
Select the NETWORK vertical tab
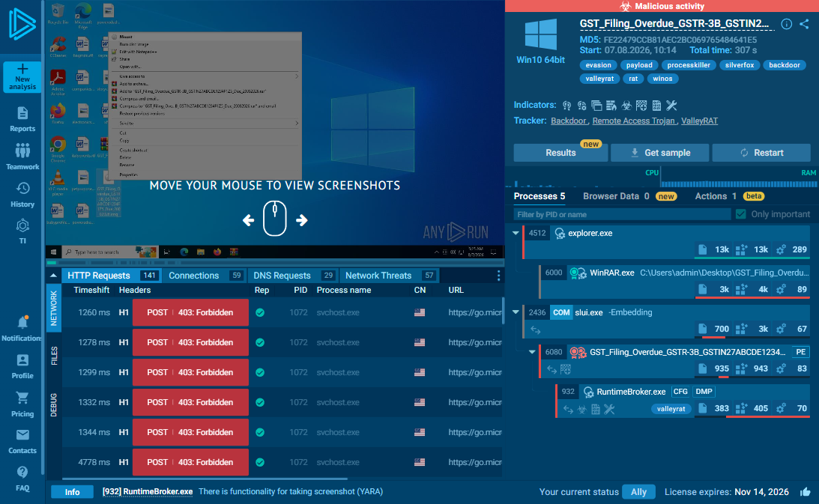(x=54, y=308)
